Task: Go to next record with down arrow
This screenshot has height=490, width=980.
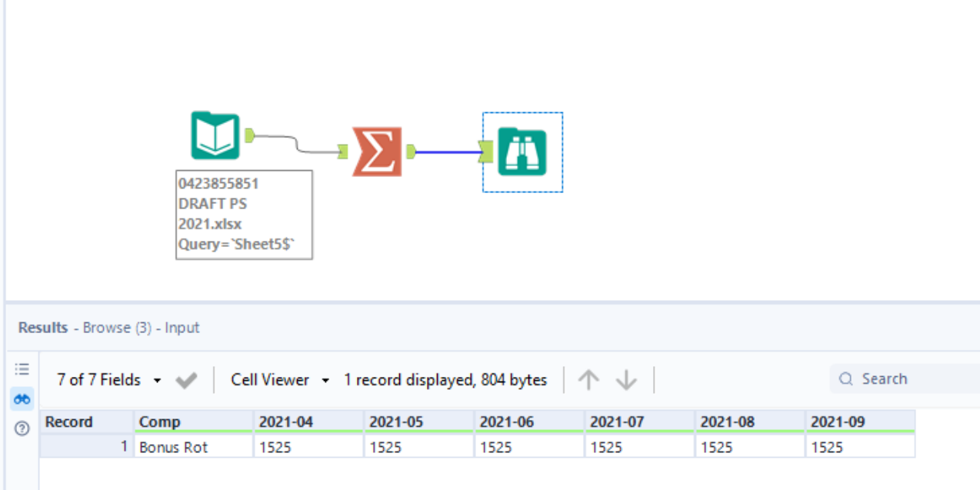Action: coord(627,379)
